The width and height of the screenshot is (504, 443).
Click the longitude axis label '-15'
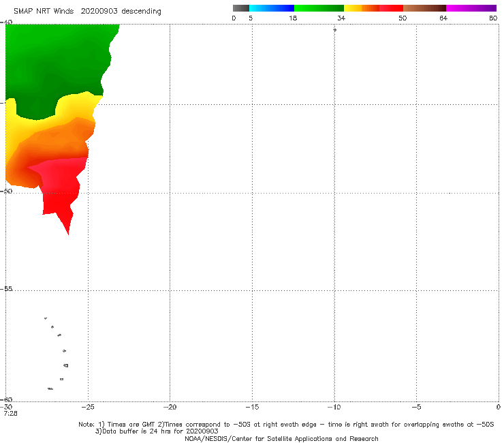[252, 407]
